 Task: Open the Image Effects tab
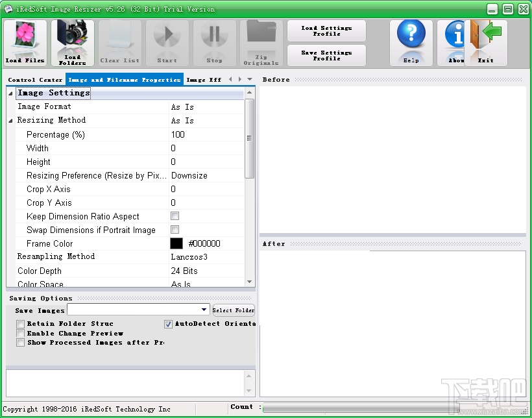pyautogui.click(x=204, y=80)
